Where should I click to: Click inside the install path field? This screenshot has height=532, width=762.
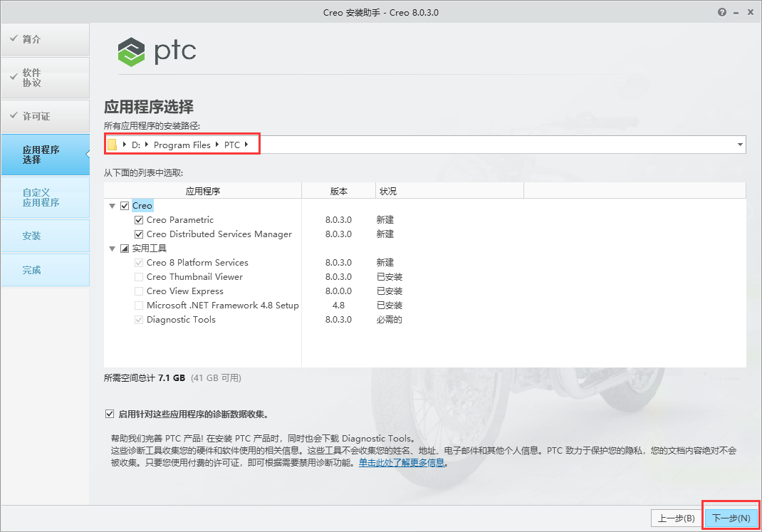tap(424, 145)
